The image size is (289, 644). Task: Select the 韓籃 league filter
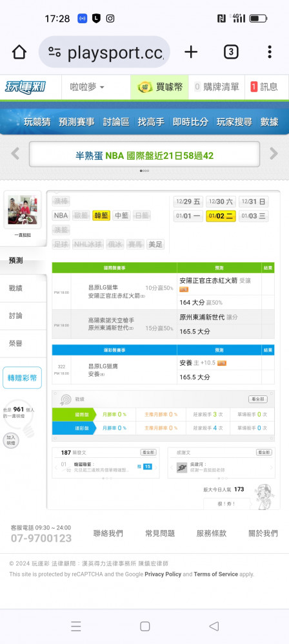point(101,215)
